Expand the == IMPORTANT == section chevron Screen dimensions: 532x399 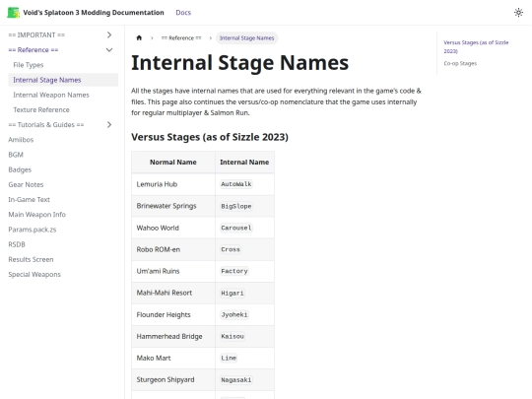pyautogui.click(x=109, y=34)
